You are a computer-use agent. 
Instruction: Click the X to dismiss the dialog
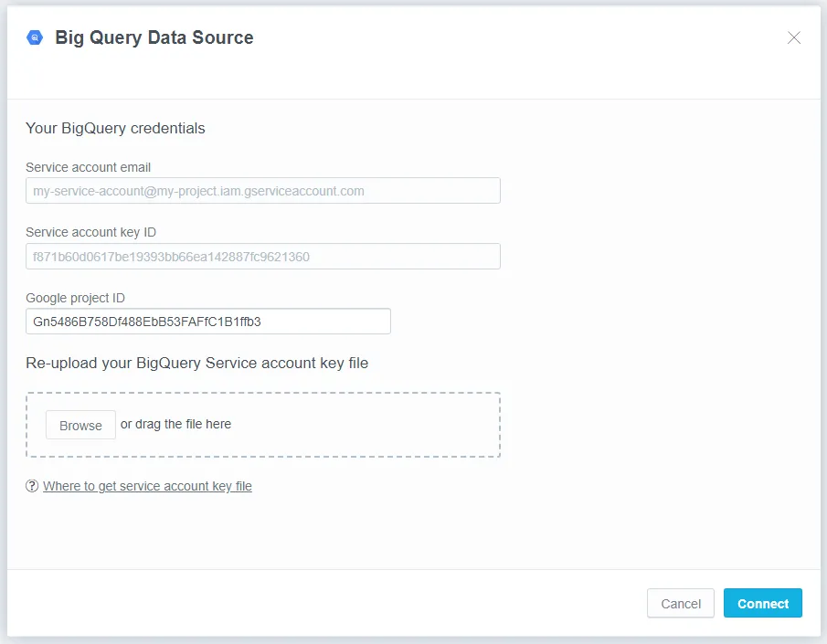point(793,37)
